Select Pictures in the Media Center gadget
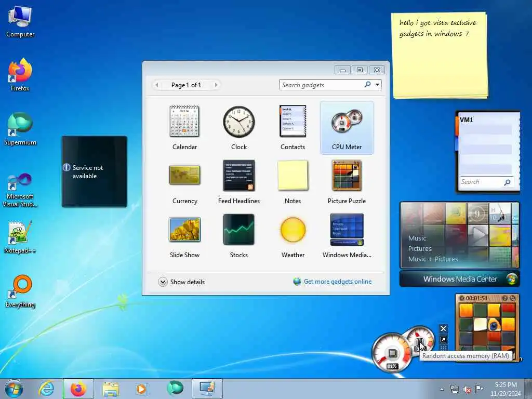The image size is (532, 399). (420, 249)
